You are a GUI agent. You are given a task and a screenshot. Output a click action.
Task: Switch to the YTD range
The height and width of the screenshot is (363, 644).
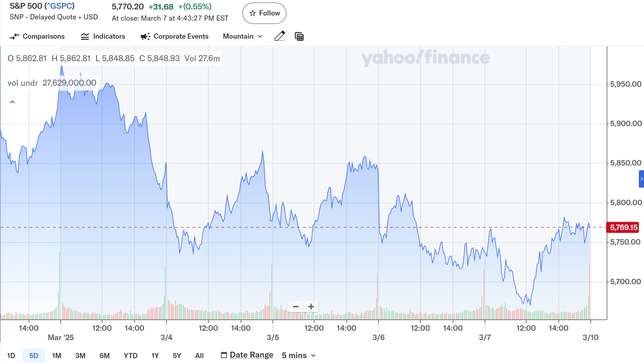point(130,356)
